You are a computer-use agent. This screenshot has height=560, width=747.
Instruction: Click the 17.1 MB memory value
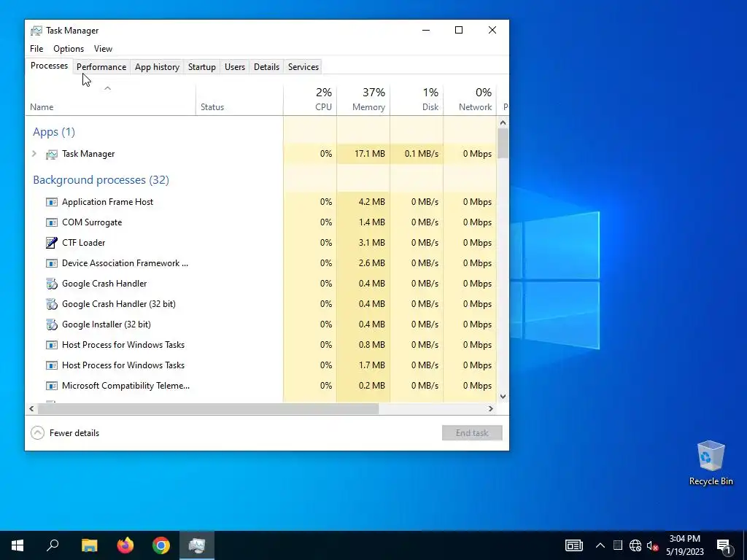(370, 154)
